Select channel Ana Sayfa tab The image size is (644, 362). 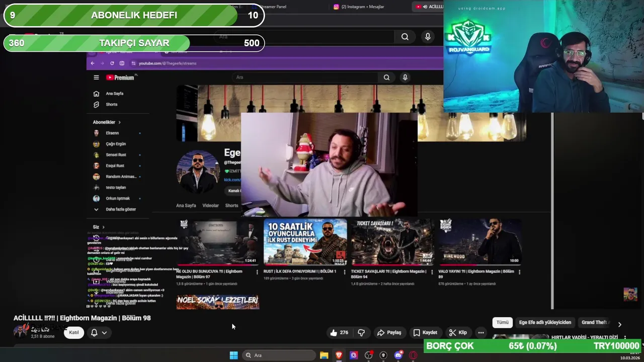pyautogui.click(x=186, y=206)
